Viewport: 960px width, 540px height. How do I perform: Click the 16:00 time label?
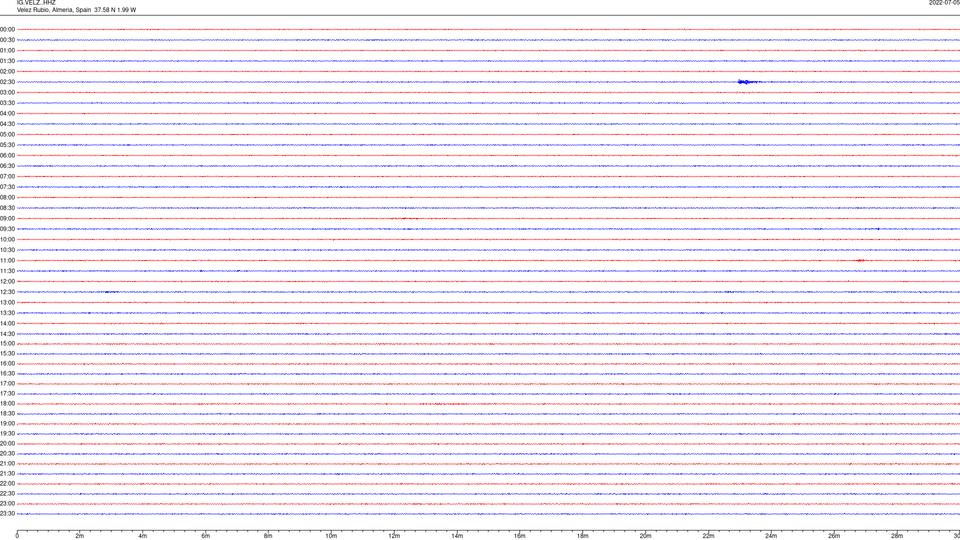pyautogui.click(x=7, y=364)
